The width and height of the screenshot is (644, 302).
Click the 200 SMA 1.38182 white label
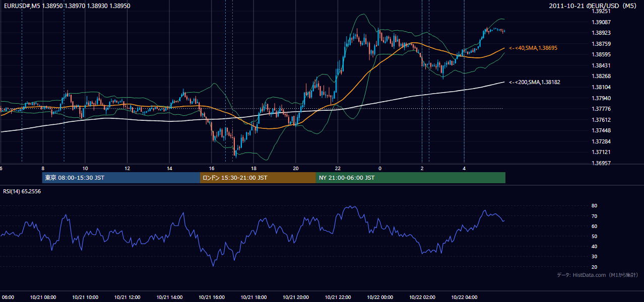pyautogui.click(x=535, y=82)
